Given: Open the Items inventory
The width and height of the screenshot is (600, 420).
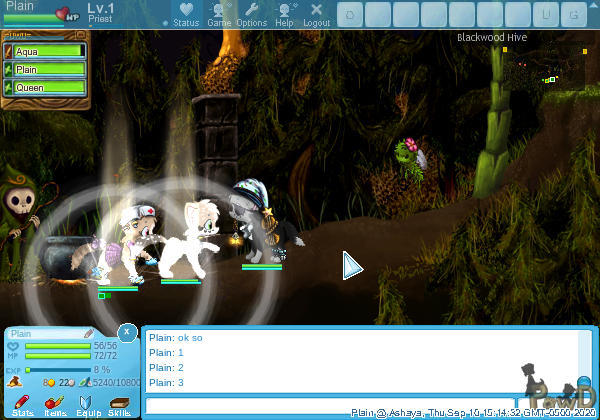Looking at the screenshot, I should [x=55, y=404].
